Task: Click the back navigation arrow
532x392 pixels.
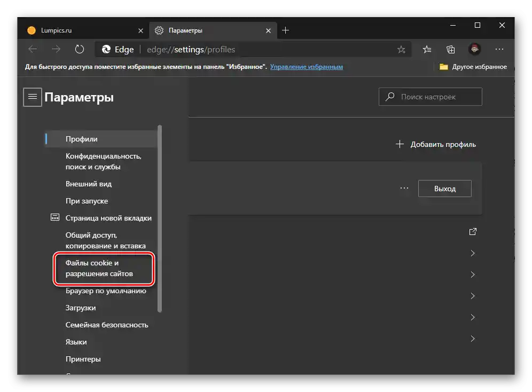Action: coord(33,50)
